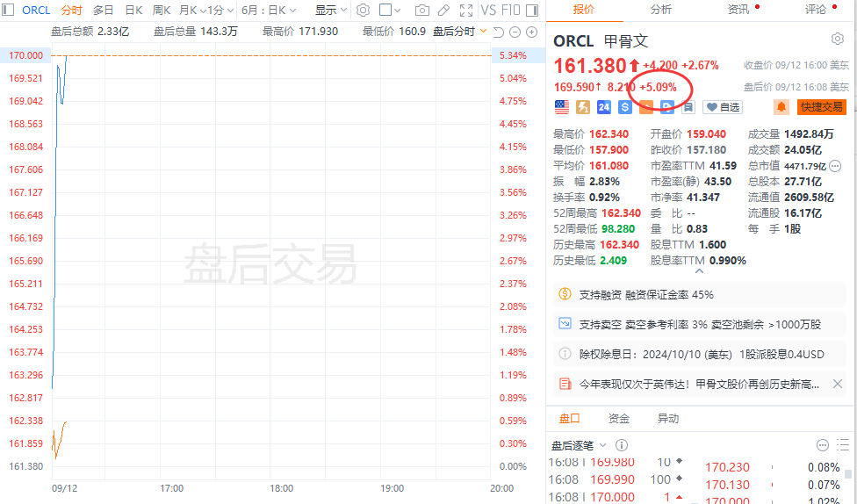Click the 支持融资 margin rate row
This screenshot has width=857, height=504.
700,294
